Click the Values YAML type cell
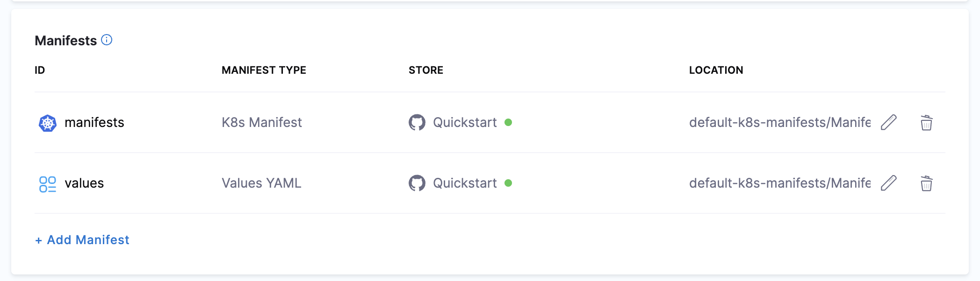Image resolution: width=980 pixels, height=281 pixels. [x=261, y=183]
